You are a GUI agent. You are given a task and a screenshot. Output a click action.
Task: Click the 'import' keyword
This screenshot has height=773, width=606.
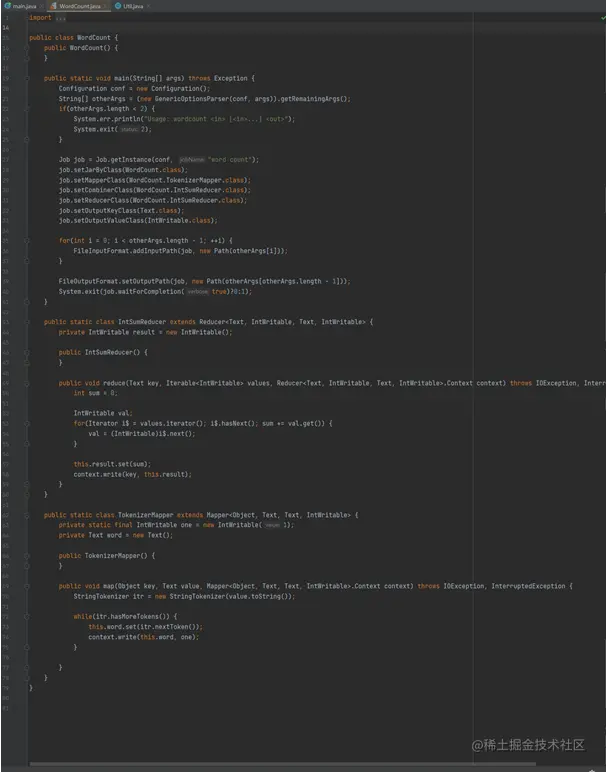(40, 18)
